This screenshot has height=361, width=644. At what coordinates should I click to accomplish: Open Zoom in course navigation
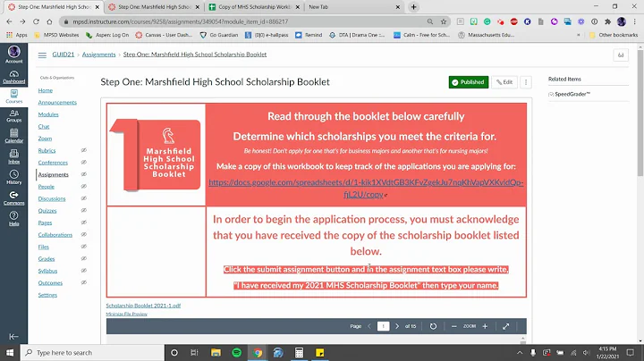[46, 139]
